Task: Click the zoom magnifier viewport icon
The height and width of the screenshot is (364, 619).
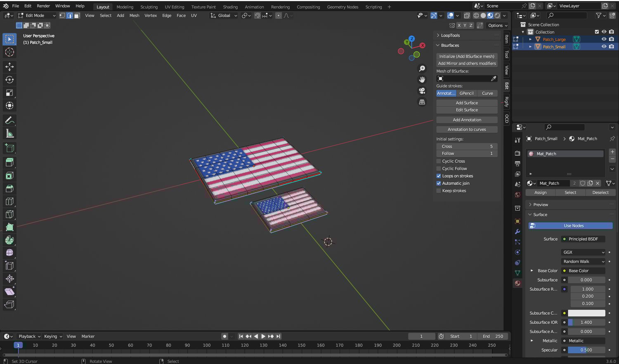Action: click(x=422, y=69)
